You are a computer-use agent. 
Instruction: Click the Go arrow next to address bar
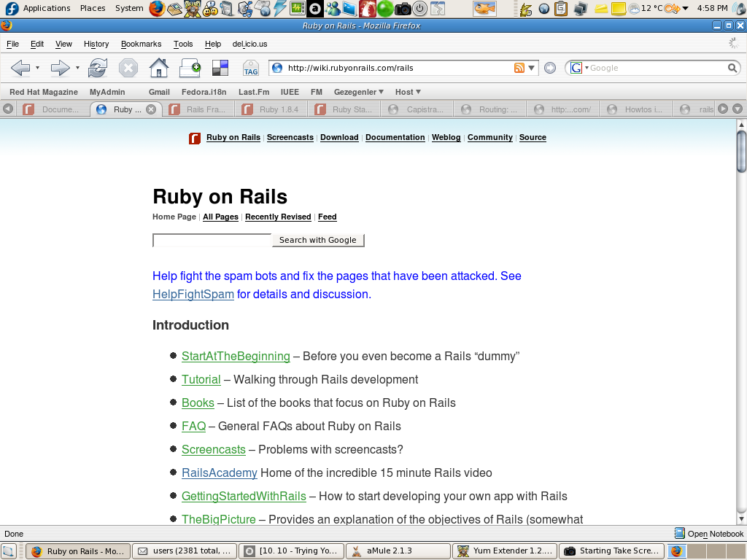(x=550, y=68)
